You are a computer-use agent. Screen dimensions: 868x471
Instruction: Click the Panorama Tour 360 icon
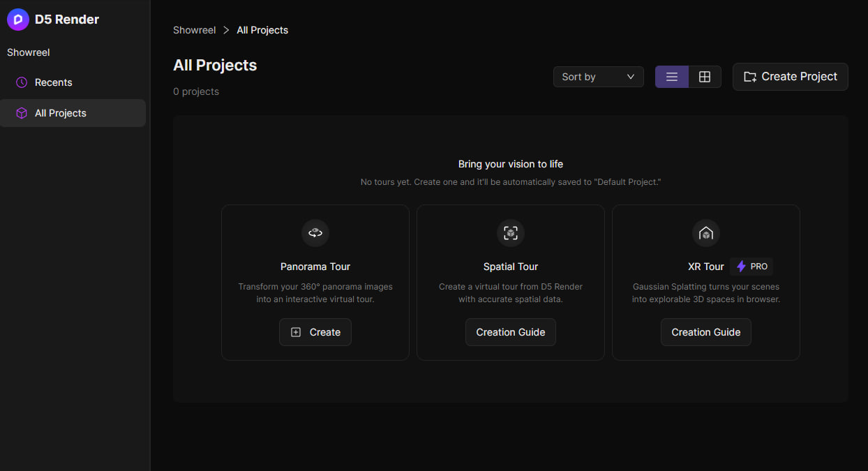click(315, 233)
